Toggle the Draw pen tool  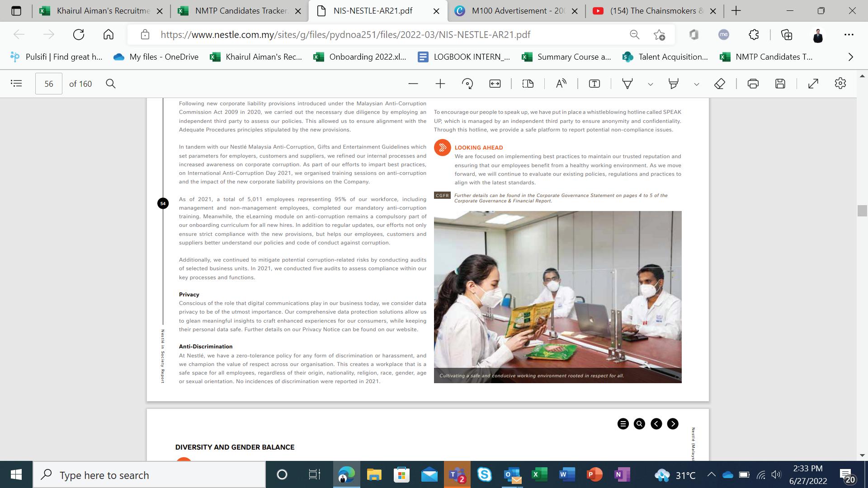[627, 84]
